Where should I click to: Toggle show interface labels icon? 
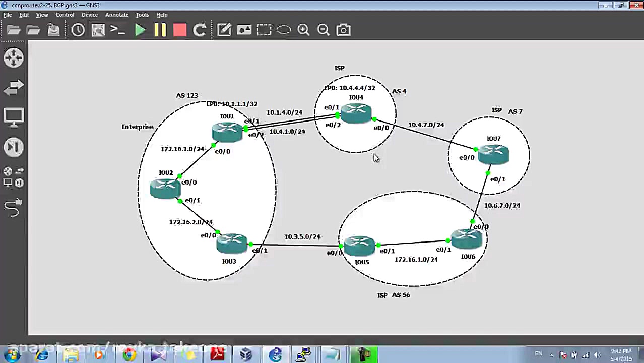[x=98, y=30]
